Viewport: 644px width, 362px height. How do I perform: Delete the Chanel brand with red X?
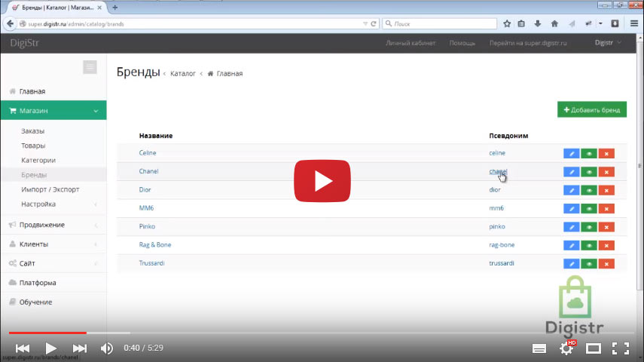tap(606, 172)
